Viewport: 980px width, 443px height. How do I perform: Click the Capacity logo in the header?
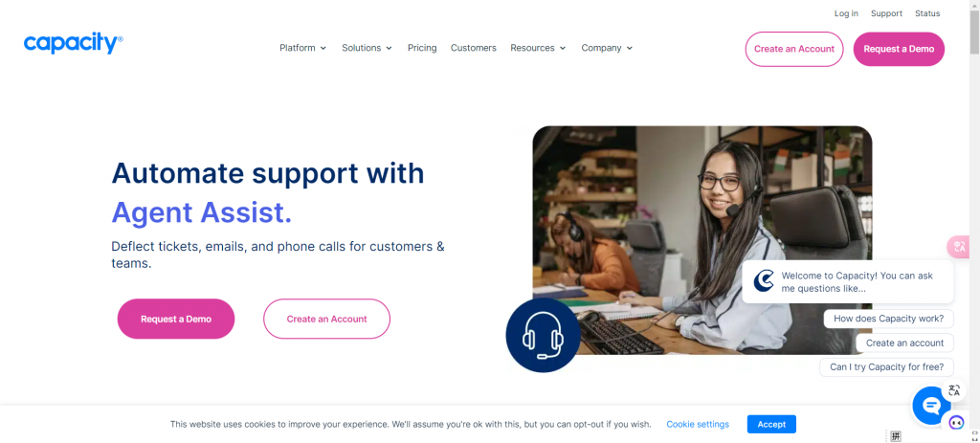73,44
